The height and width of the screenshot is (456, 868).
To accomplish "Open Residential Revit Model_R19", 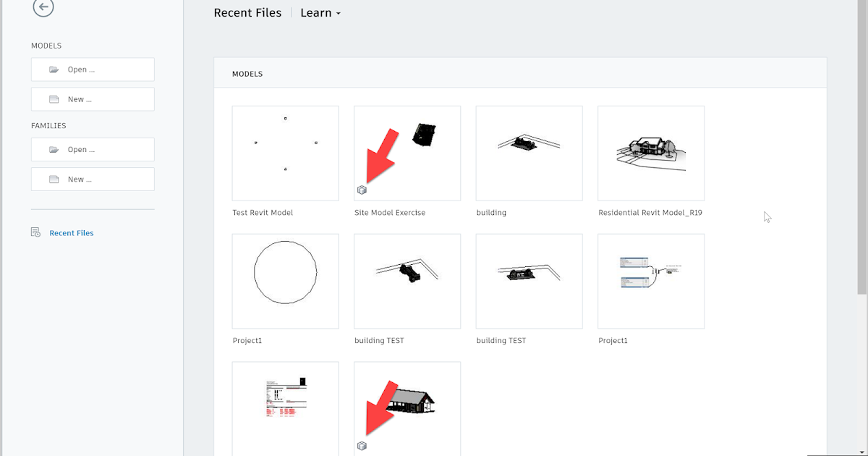I will coord(650,153).
